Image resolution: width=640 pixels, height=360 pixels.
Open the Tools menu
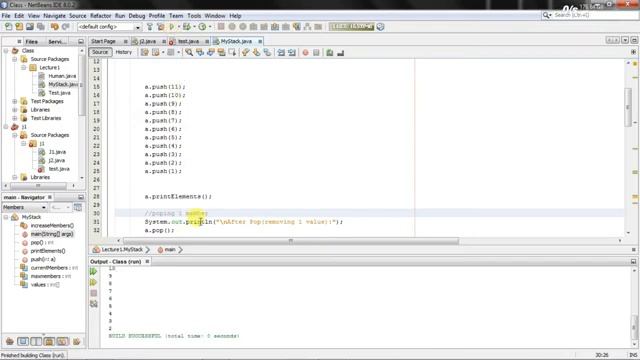click(x=194, y=16)
